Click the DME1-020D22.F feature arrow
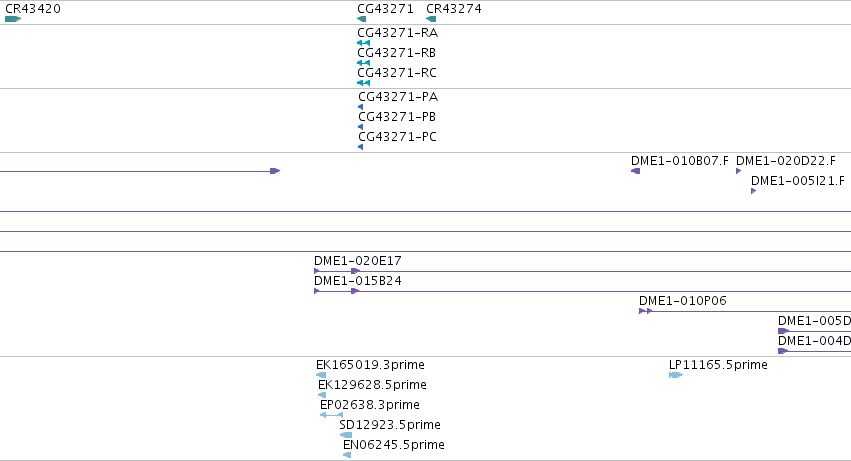Screen dimensions: 851x461 [x=739, y=171]
